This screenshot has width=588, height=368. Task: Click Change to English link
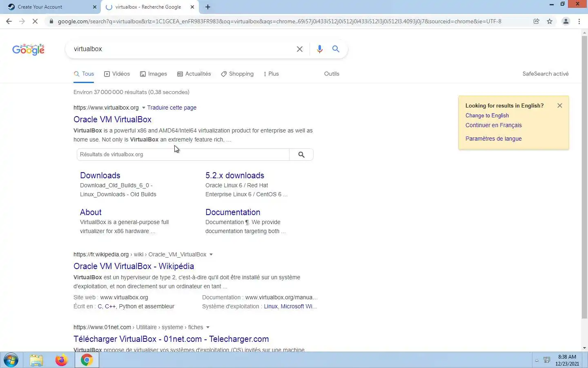coord(487,116)
